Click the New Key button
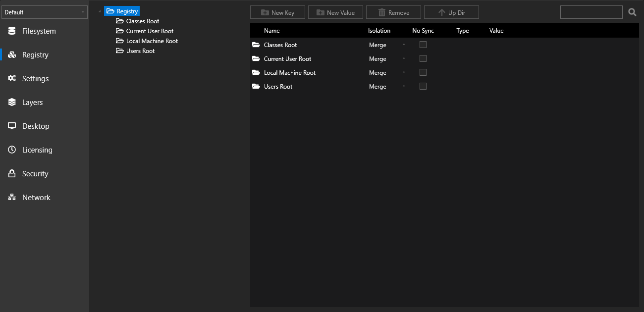 pos(277,12)
